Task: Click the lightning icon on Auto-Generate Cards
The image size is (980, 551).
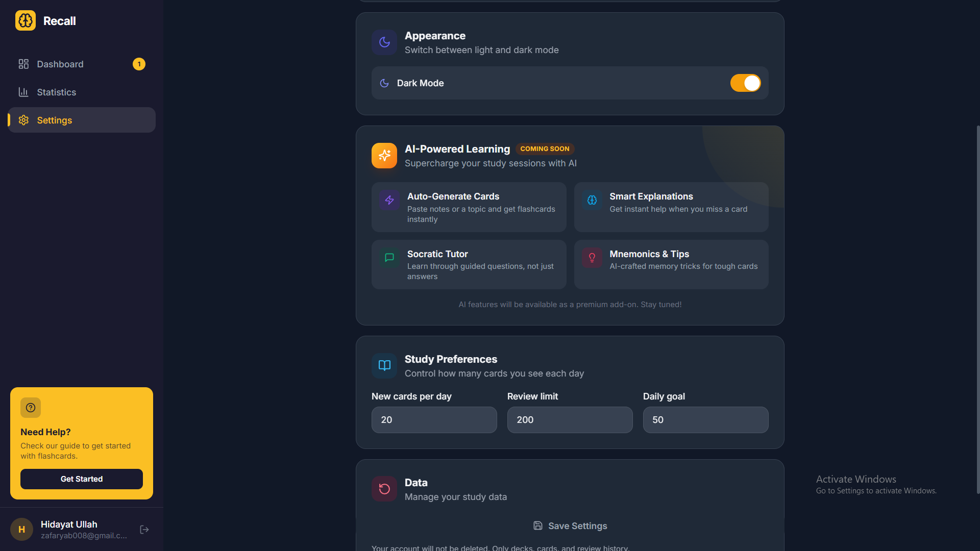Action: click(x=389, y=201)
